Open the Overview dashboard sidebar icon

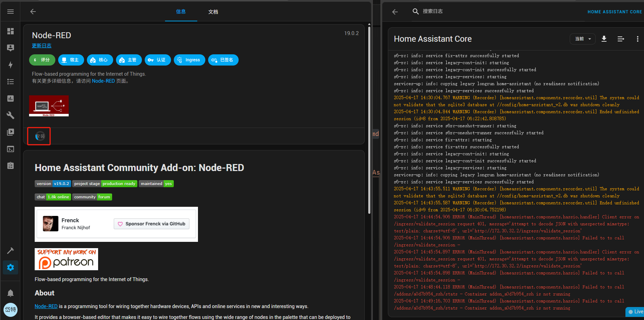click(11, 31)
